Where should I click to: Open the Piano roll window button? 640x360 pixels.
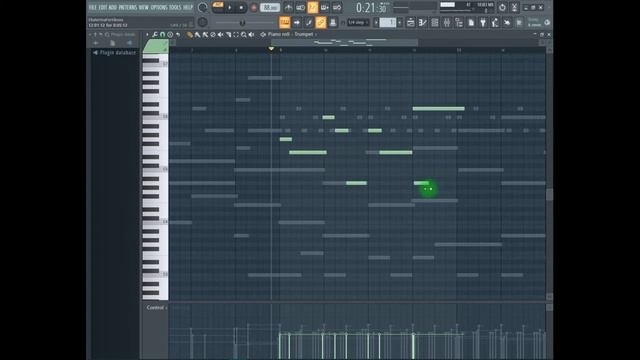tap(422, 22)
